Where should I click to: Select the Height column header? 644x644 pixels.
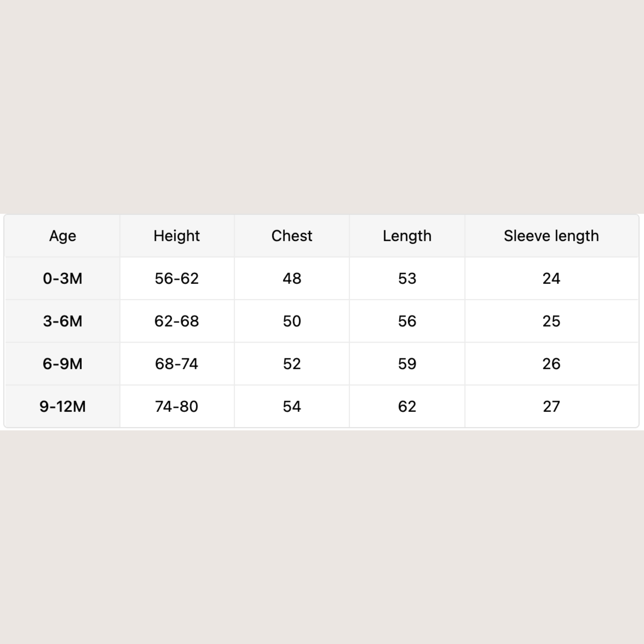point(177,236)
